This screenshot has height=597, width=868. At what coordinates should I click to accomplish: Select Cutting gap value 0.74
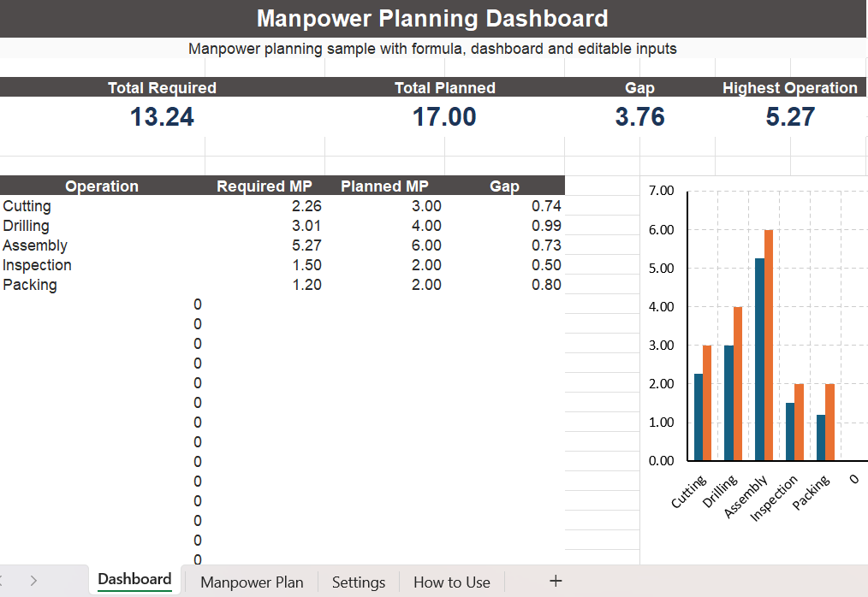pyautogui.click(x=546, y=206)
